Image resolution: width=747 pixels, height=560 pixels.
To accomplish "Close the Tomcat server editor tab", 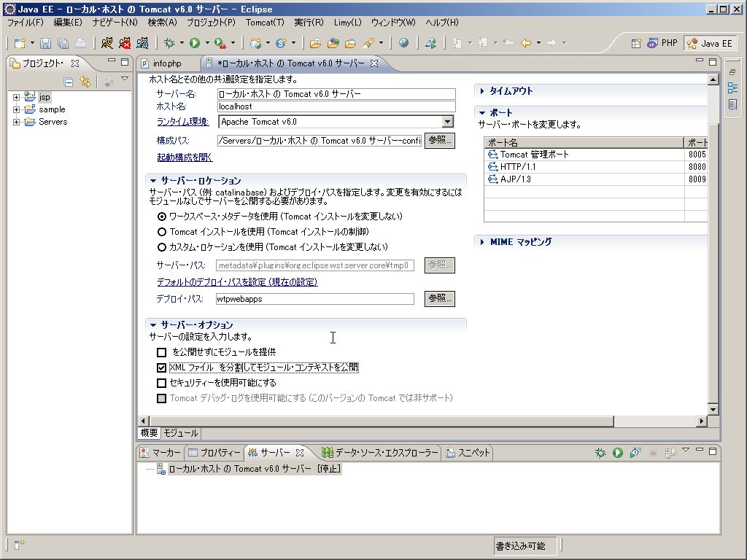I will pyautogui.click(x=374, y=63).
